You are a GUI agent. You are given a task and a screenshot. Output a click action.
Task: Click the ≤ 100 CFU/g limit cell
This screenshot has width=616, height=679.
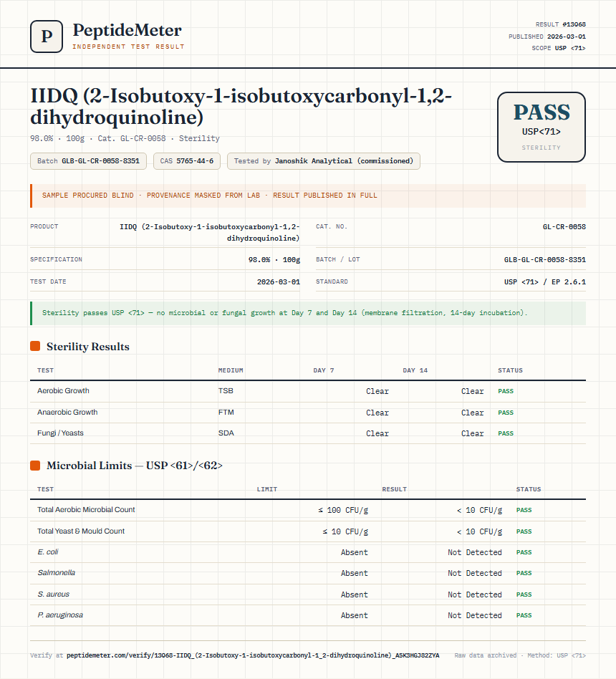pyautogui.click(x=343, y=511)
